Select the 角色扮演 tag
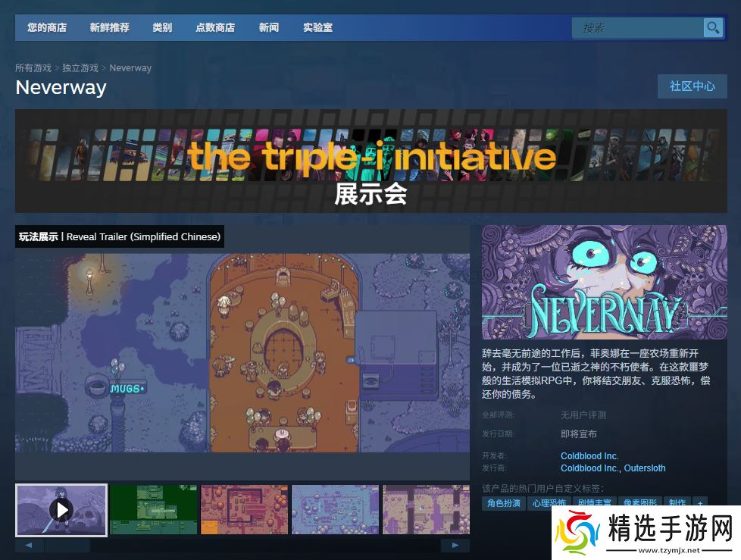Viewport: 741px width, 560px height. tap(504, 503)
